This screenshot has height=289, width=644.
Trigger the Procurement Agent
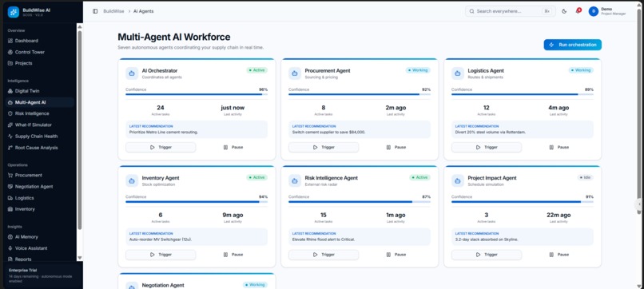pos(324,148)
